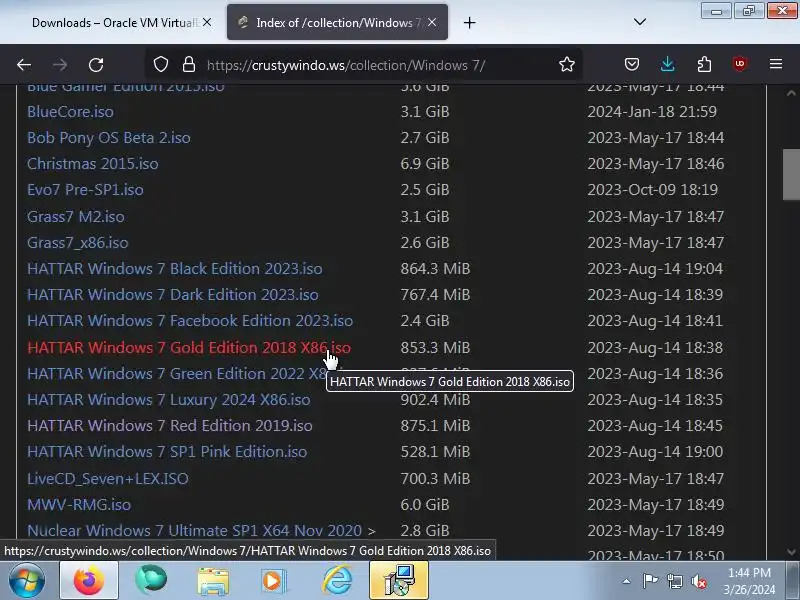The height and width of the screenshot is (600, 800).
Task: Open the taskbar clock showing 1:44 PM
Action: (749, 581)
